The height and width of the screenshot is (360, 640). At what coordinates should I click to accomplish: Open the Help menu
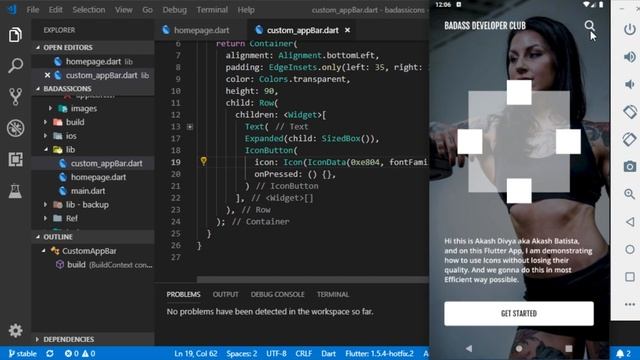(246, 10)
